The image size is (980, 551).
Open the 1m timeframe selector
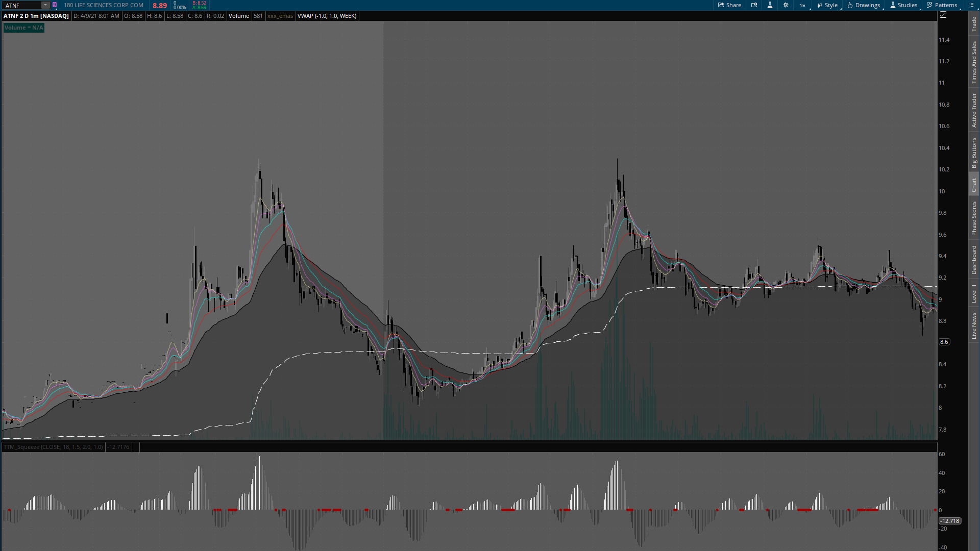click(802, 5)
